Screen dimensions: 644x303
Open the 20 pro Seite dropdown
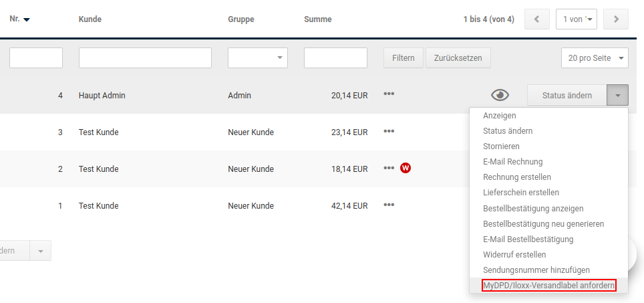595,58
